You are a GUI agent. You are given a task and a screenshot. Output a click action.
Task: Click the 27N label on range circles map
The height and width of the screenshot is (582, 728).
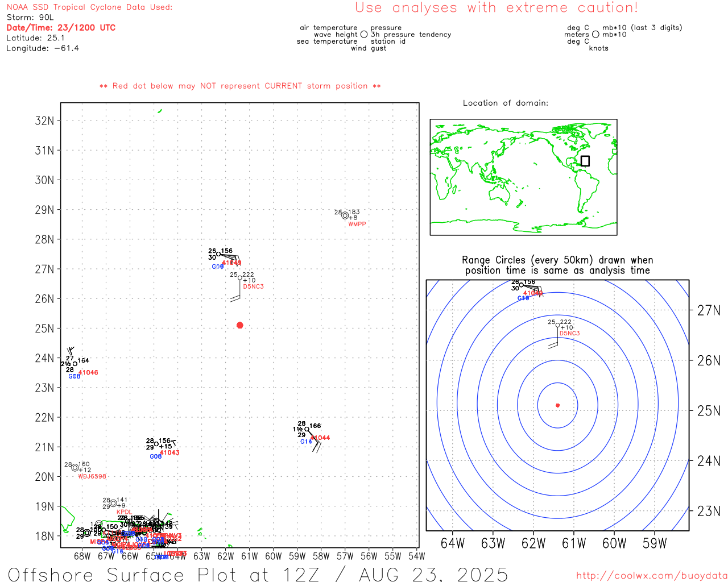tap(709, 310)
